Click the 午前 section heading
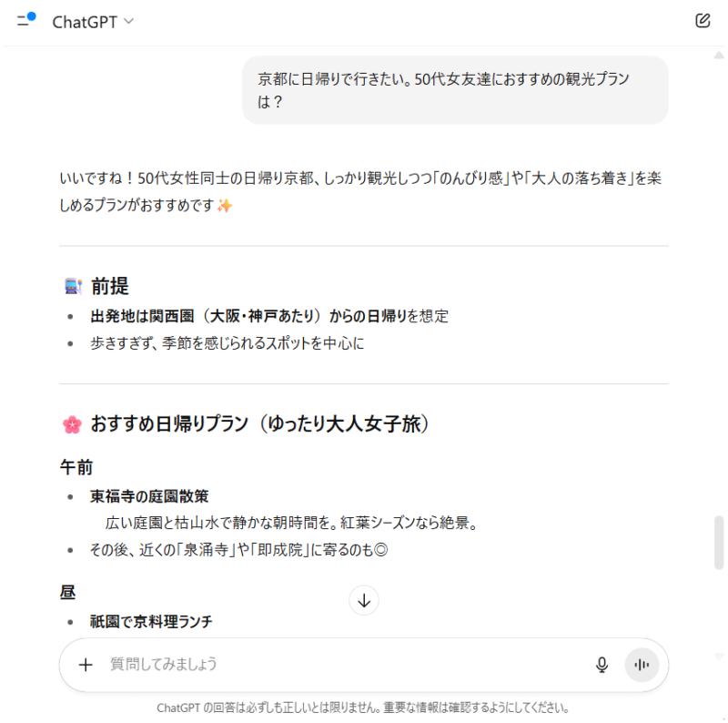Screen dimensions: 728x723 [x=76, y=467]
